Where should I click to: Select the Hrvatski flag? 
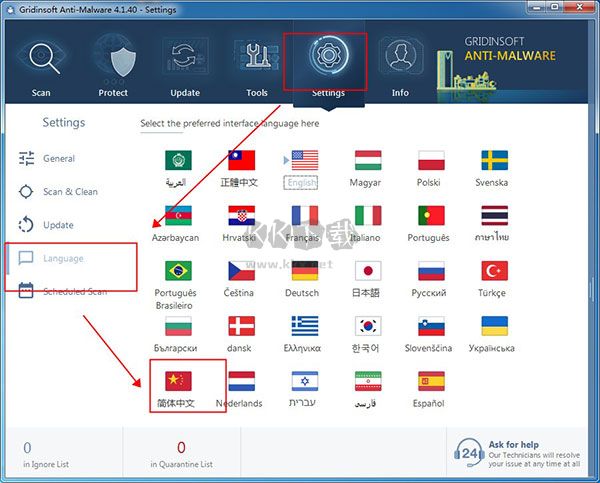[x=241, y=215]
